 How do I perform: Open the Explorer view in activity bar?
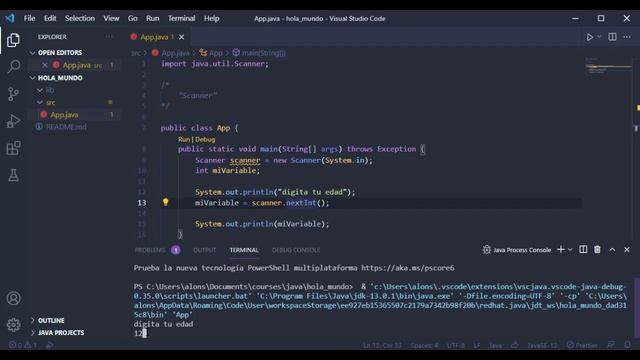13,40
